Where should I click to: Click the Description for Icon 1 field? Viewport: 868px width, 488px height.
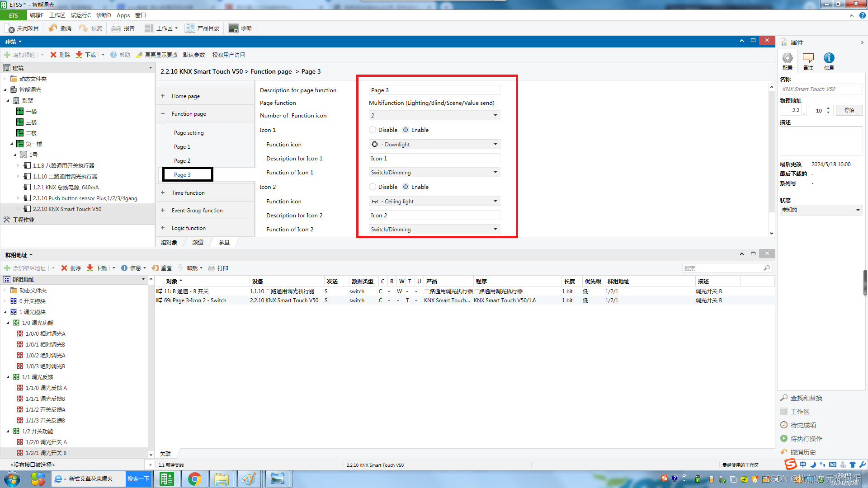(434, 159)
